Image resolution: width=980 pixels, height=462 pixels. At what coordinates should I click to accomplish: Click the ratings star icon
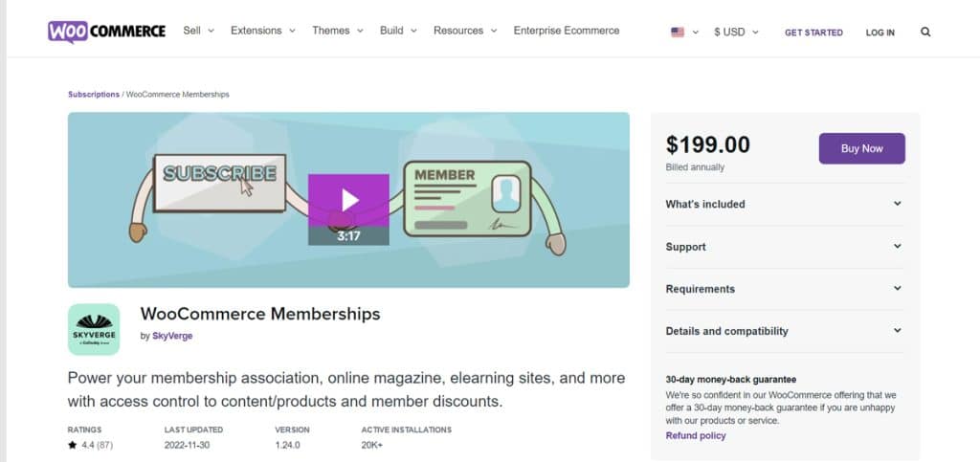point(72,445)
